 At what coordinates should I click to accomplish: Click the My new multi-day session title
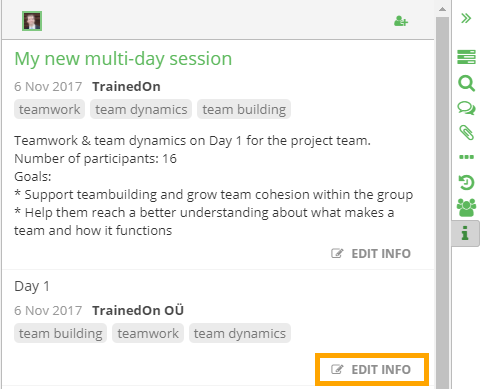(x=123, y=59)
